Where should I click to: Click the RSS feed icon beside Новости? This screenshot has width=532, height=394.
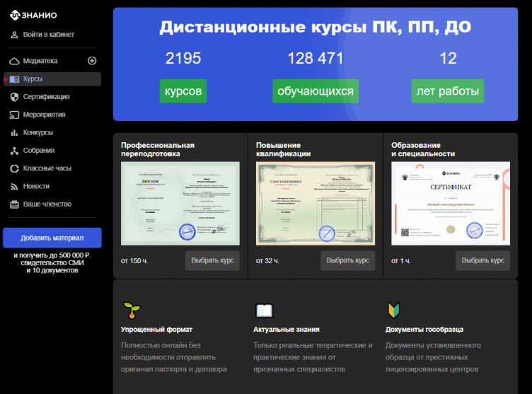click(14, 187)
